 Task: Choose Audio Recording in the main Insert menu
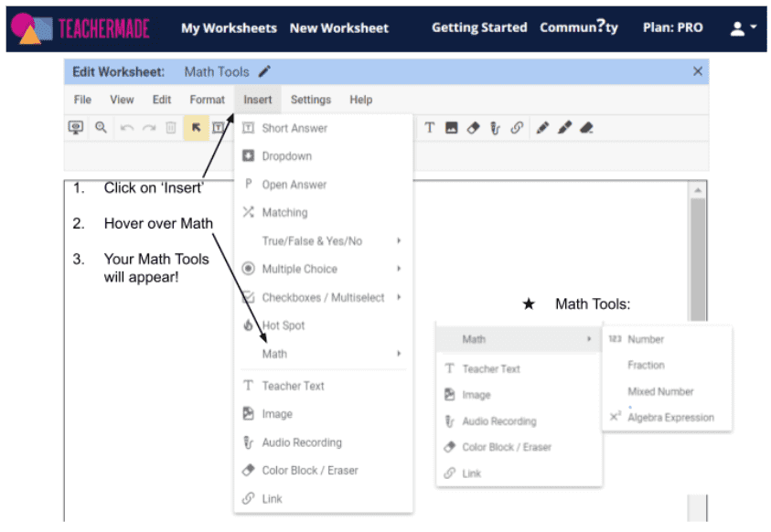coord(323,442)
